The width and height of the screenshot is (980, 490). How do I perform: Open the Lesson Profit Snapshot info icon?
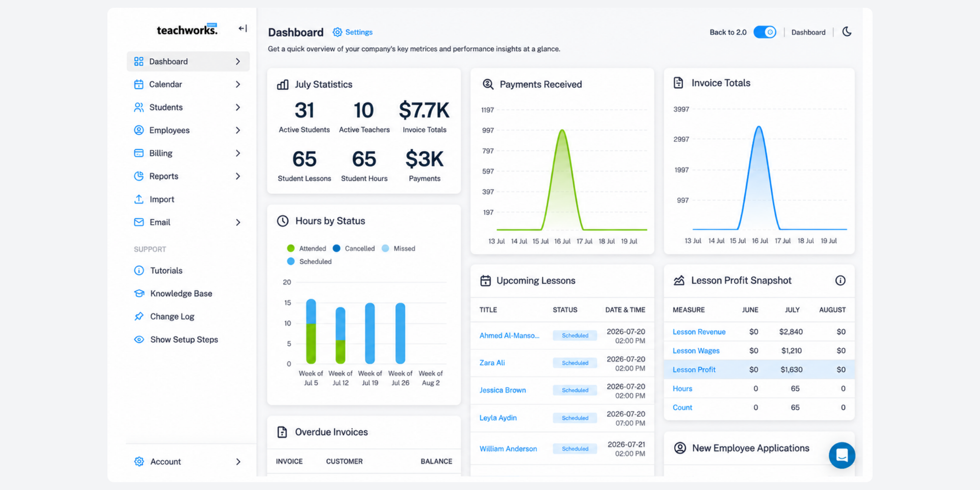tap(840, 280)
